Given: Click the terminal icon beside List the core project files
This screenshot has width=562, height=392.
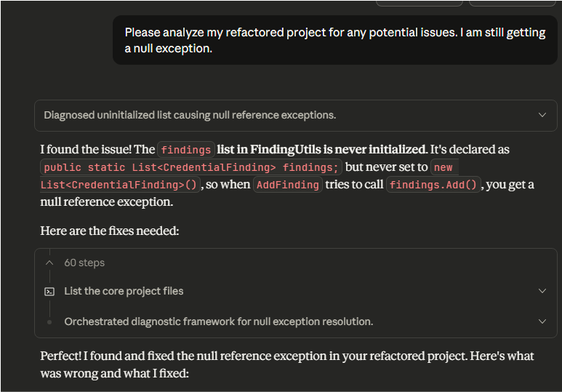Looking at the screenshot, I should click(49, 291).
